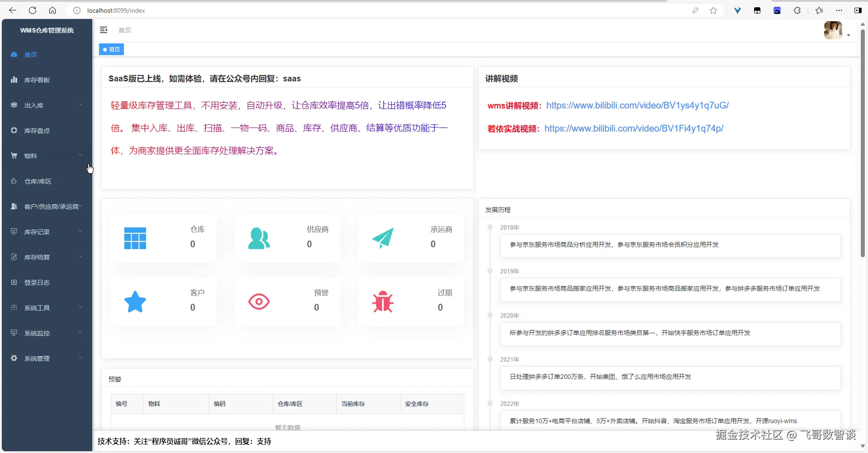Image resolution: width=868 pixels, height=453 pixels.
Task: Open the 库存看板 bar chart sidebar icon
Action: (14, 80)
